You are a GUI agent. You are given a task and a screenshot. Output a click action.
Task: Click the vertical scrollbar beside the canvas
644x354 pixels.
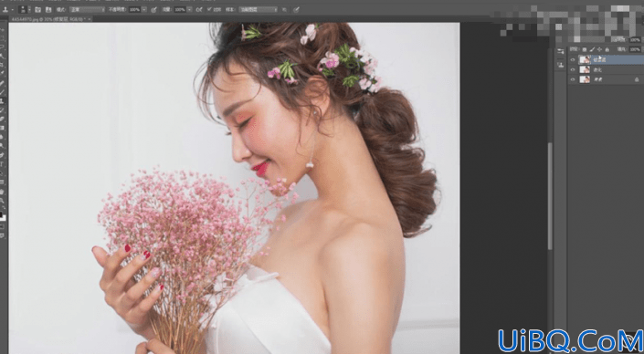[x=550, y=196]
